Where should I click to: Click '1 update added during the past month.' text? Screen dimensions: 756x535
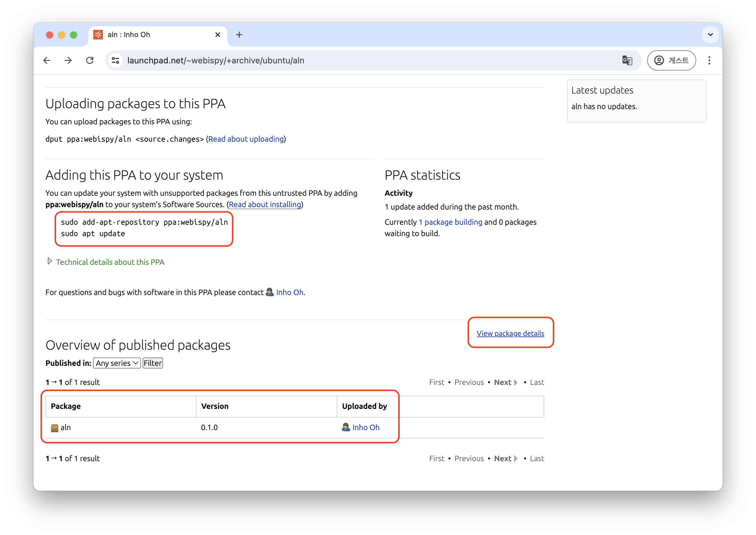coord(452,207)
